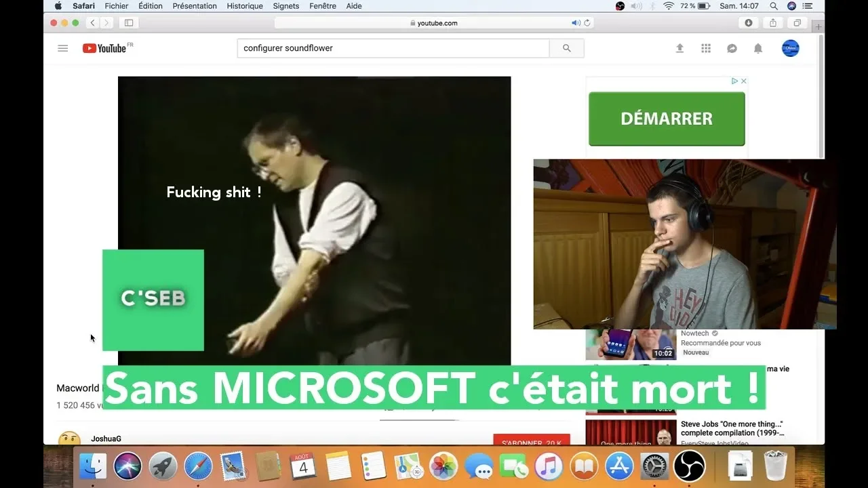868x488 pixels.
Task: Open OBS in the Dock
Action: point(690,466)
